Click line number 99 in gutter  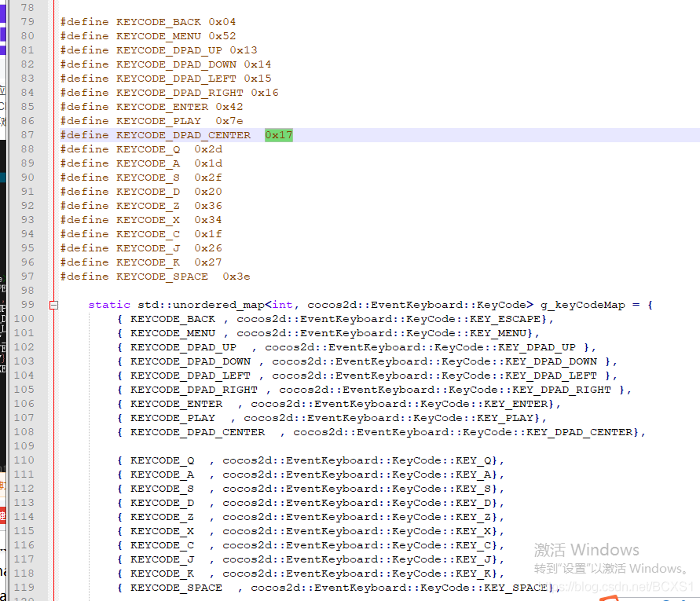pos(27,305)
